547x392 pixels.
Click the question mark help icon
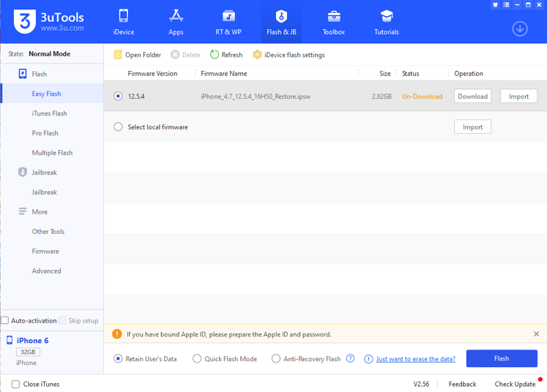coord(350,358)
